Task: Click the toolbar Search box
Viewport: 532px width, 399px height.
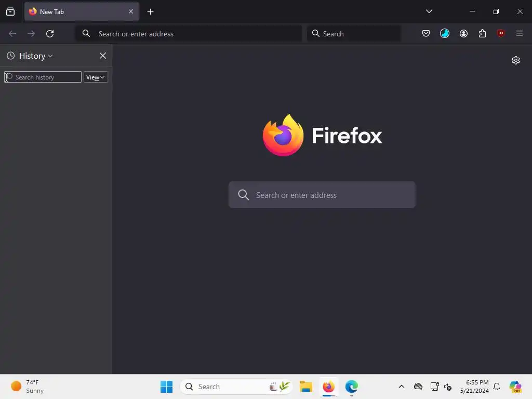Action: (353, 34)
